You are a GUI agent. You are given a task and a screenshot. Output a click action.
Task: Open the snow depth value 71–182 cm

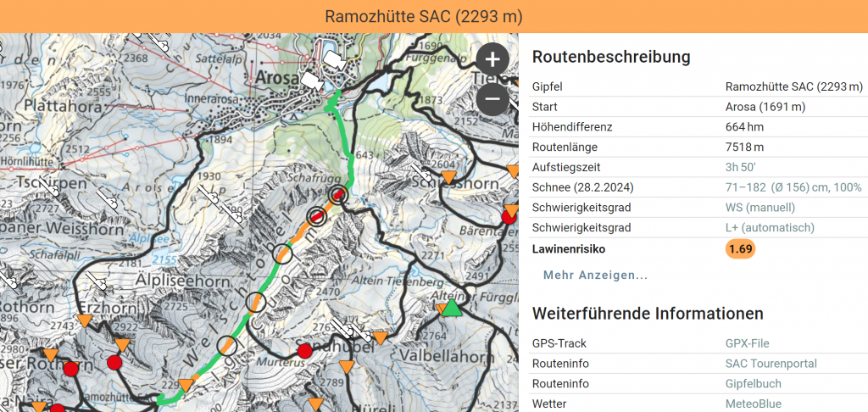pyautogui.click(x=793, y=187)
